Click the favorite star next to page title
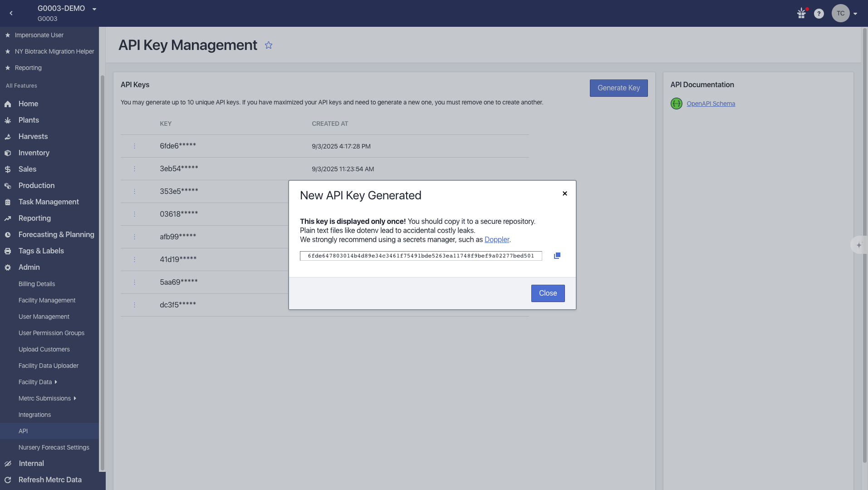The image size is (868, 490). [269, 45]
